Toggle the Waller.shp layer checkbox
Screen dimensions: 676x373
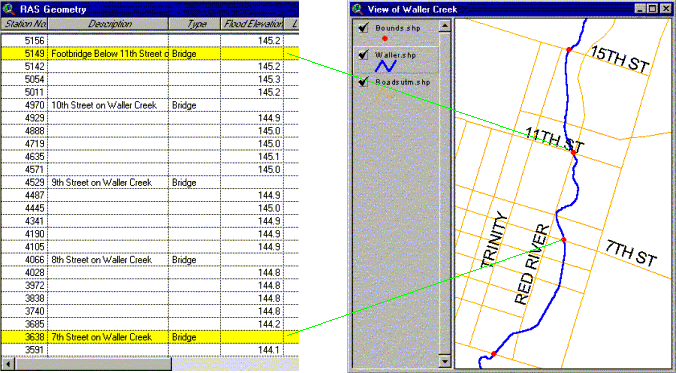point(363,55)
